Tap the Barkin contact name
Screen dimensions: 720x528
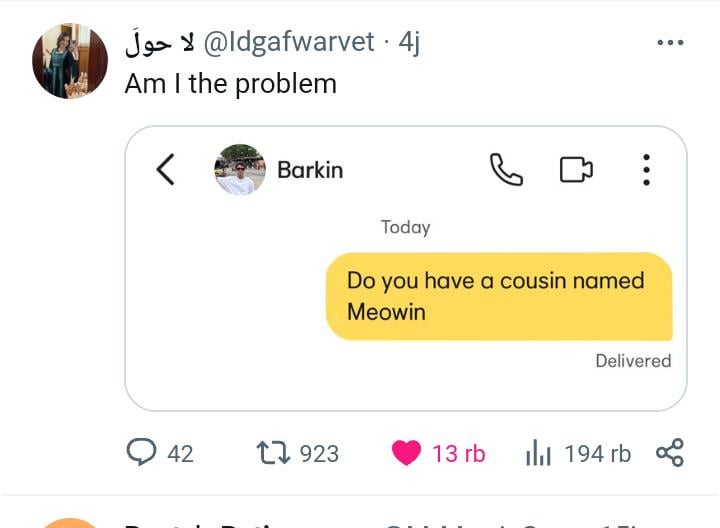(310, 170)
